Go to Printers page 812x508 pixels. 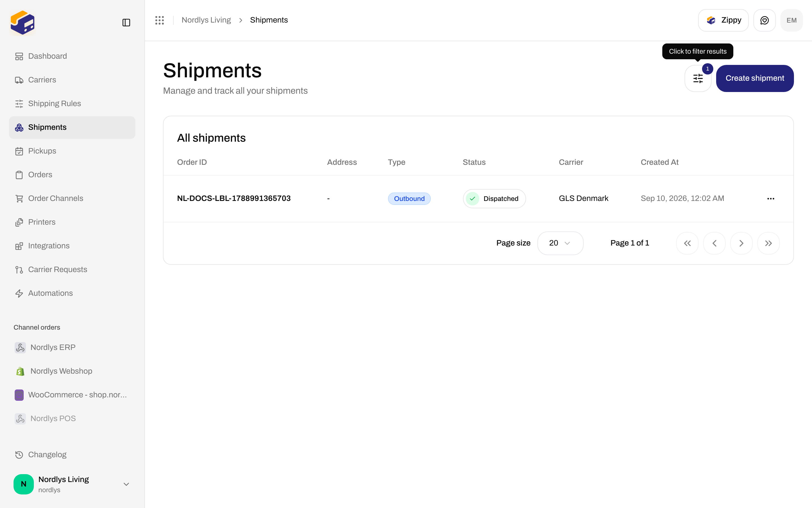click(72, 222)
